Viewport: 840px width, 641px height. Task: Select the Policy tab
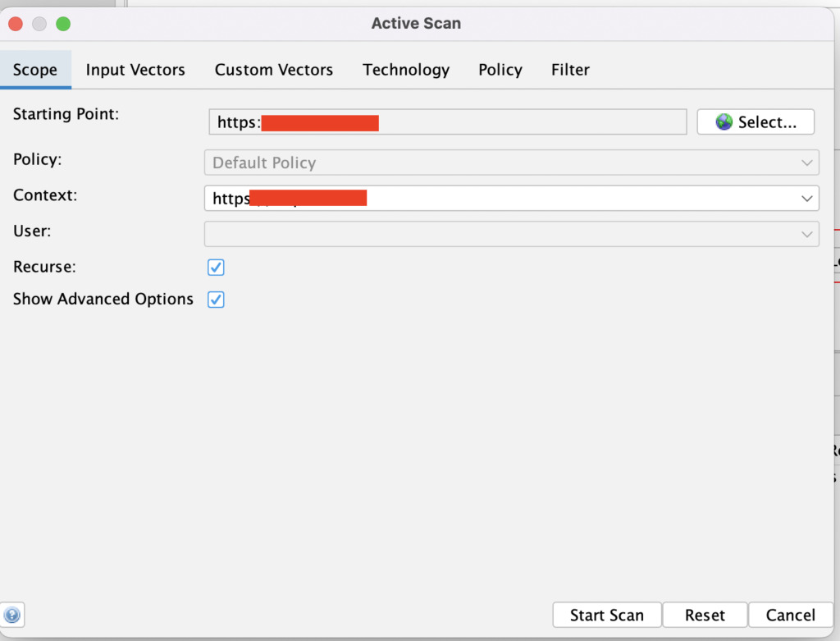click(500, 70)
